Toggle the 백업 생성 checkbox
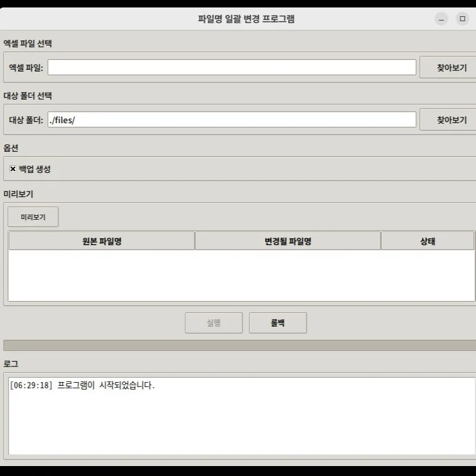The image size is (476, 476). point(12,169)
